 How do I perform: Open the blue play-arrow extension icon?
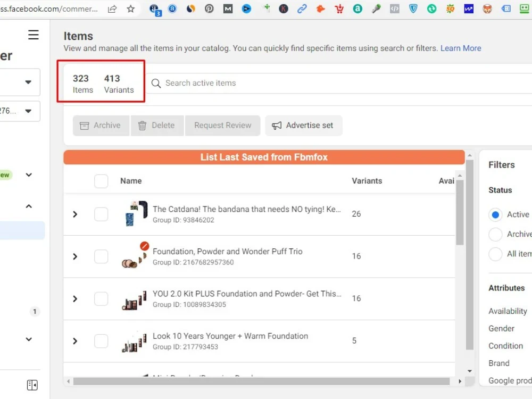click(x=246, y=9)
